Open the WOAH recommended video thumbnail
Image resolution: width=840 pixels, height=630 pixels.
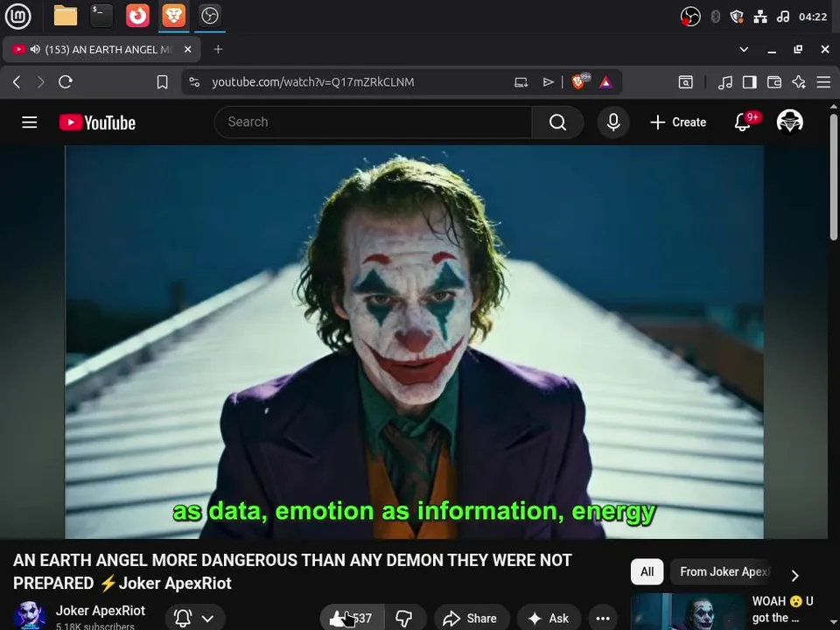[x=689, y=612]
